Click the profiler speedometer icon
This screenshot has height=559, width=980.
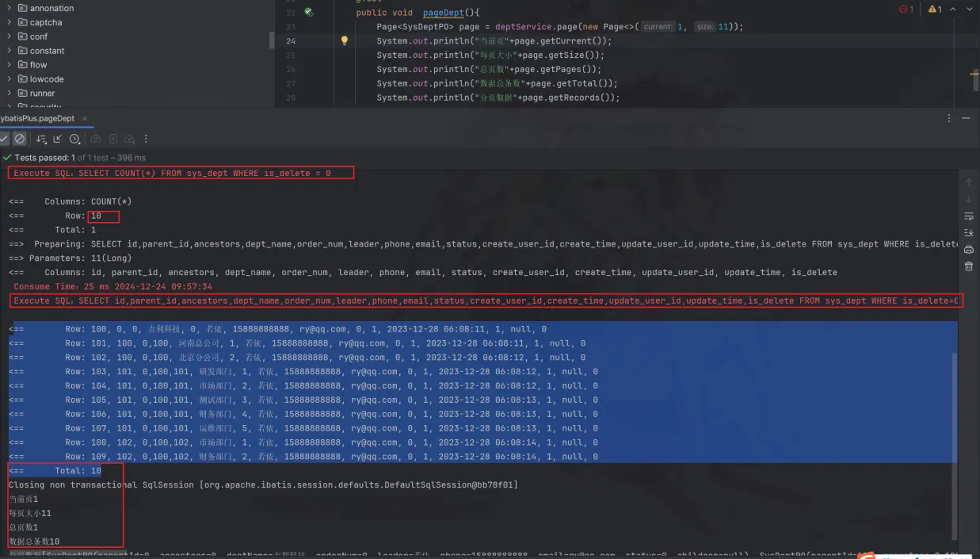click(x=129, y=139)
